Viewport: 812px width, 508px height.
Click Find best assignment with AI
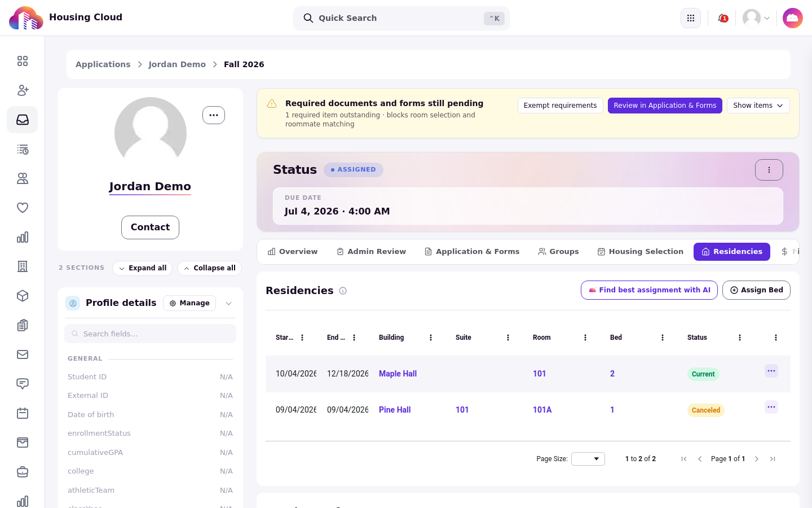(649, 290)
